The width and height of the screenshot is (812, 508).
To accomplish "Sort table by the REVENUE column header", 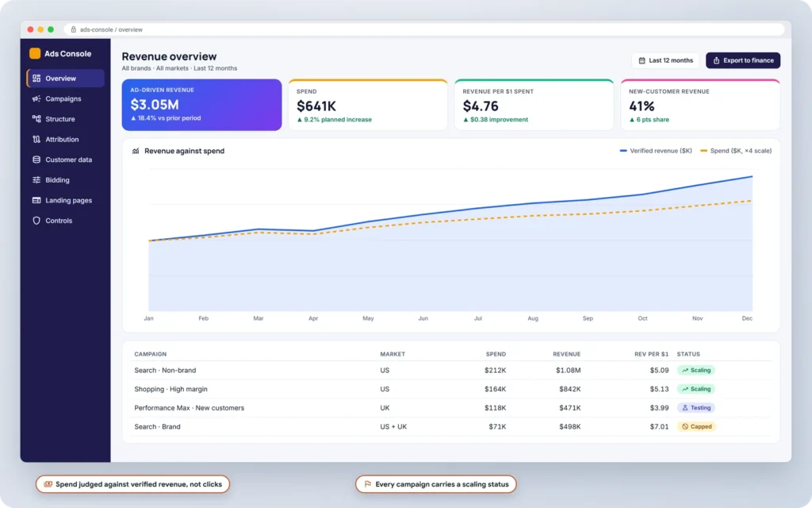I will 566,354.
